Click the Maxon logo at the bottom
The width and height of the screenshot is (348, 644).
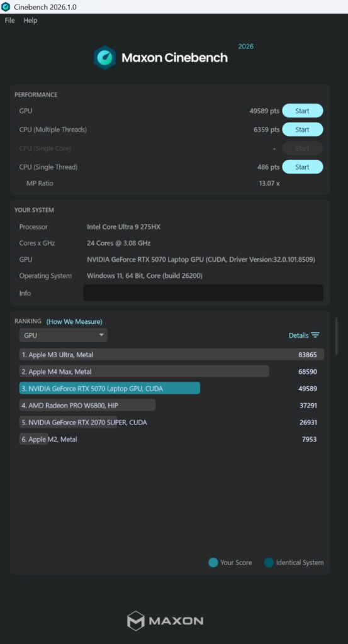click(165, 621)
